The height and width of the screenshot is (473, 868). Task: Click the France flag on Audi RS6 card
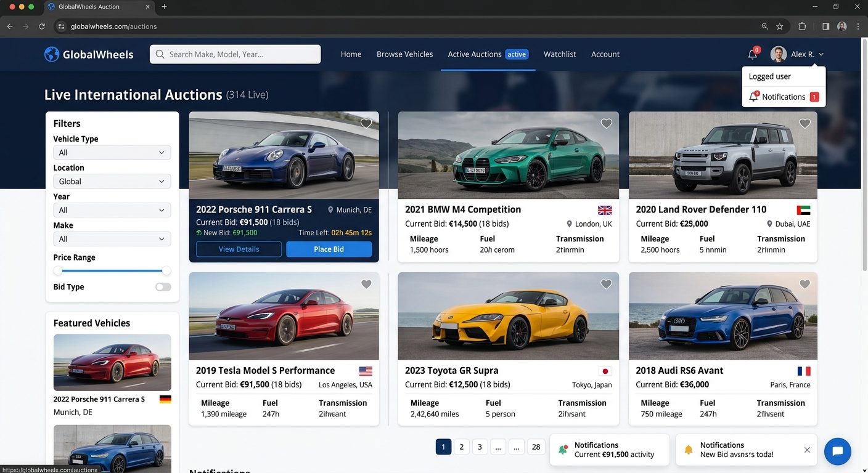pos(804,371)
